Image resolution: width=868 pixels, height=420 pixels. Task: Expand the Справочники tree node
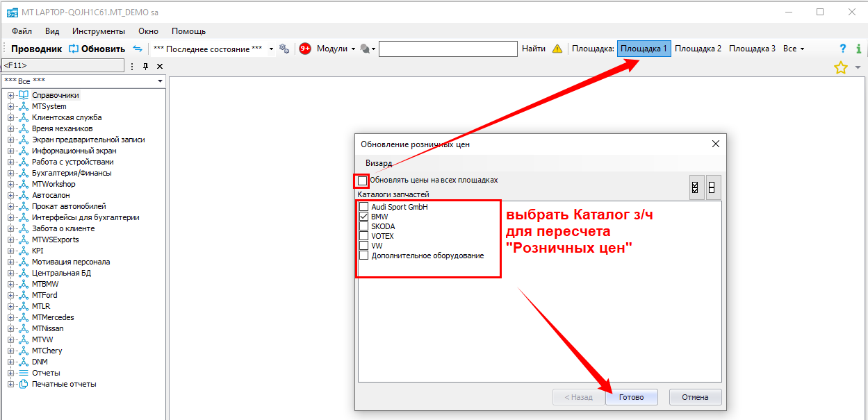point(10,95)
